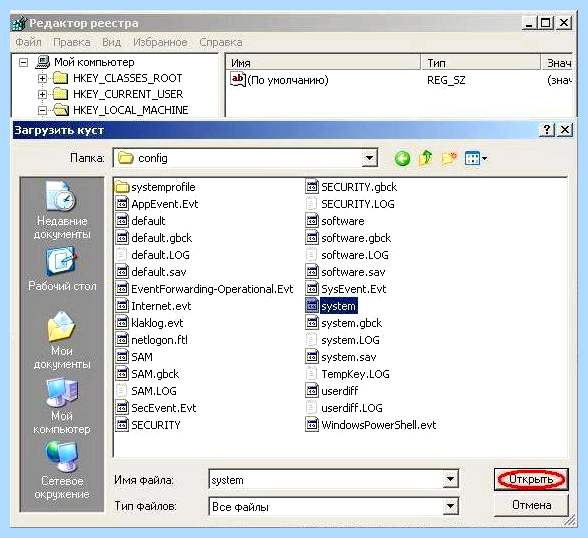Click inside the Имя файла input field
Screen dimensions: 588x538
tap(326, 480)
